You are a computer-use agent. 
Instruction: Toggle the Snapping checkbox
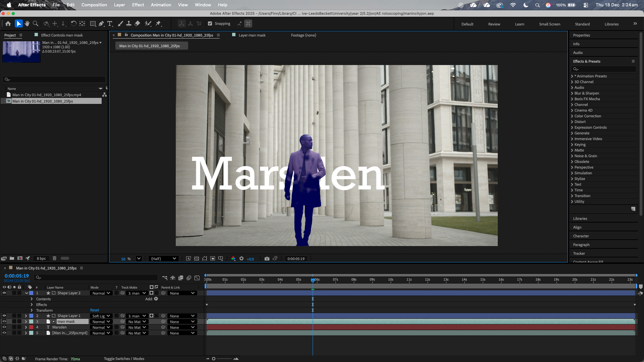(x=210, y=24)
